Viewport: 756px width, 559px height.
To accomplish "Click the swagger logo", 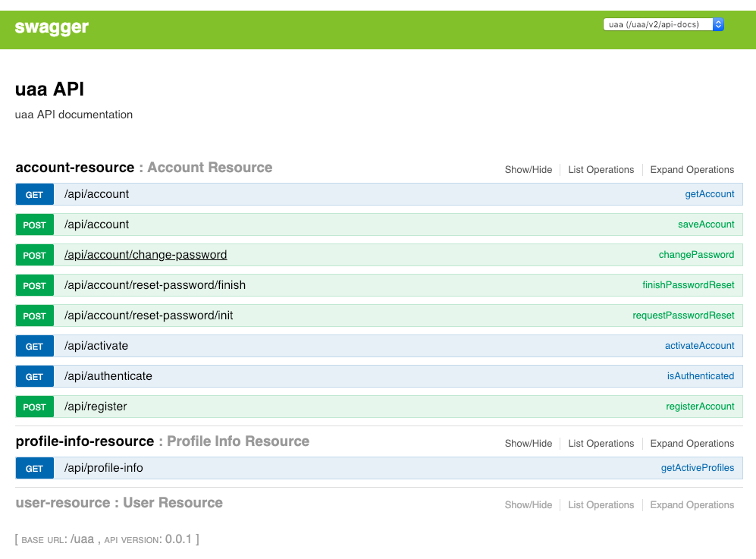I will point(52,27).
